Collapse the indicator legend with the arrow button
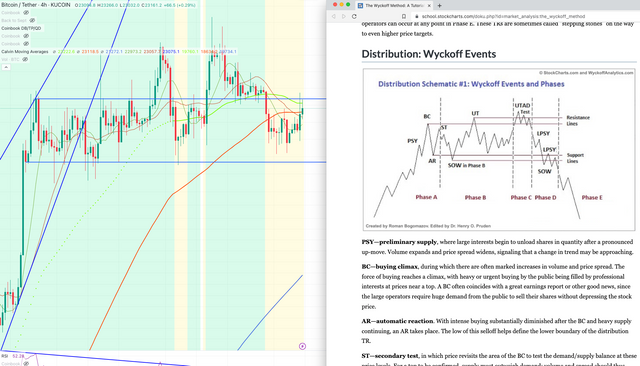 pyautogui.click(x=6, y=67)
